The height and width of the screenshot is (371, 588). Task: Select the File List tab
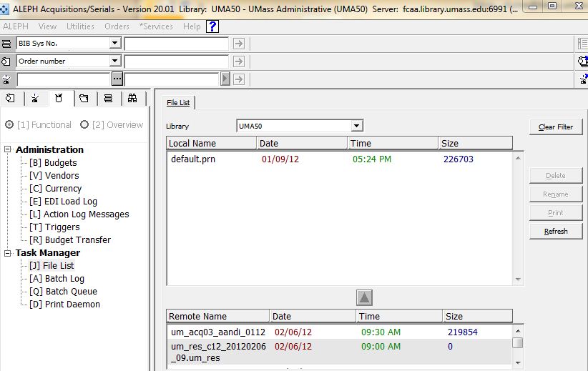click(178, 103)
